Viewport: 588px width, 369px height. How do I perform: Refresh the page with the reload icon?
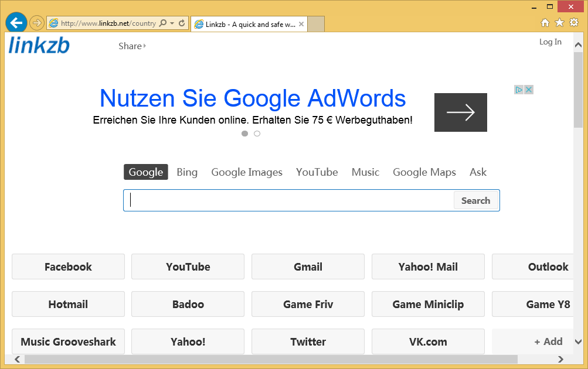[x=182, y=23]
